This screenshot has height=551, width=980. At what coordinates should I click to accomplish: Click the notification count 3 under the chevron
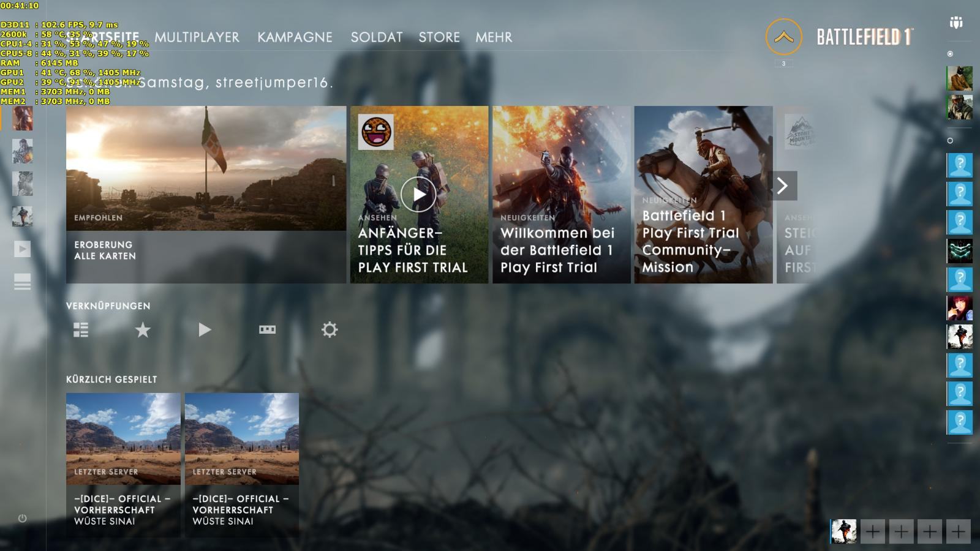(783, 64)
